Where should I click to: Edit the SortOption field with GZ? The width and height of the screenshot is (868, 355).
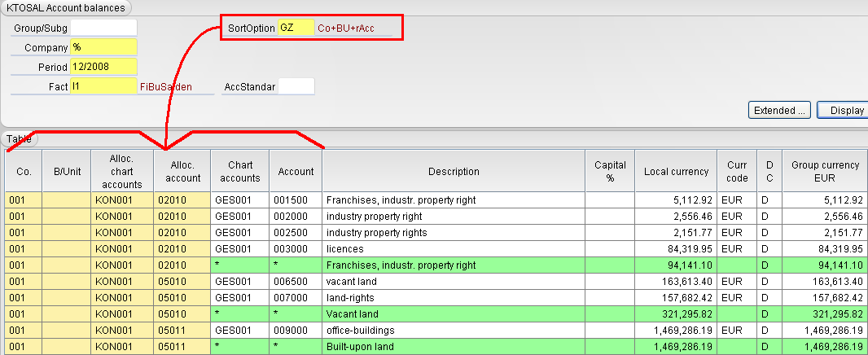tap(296, 28)
